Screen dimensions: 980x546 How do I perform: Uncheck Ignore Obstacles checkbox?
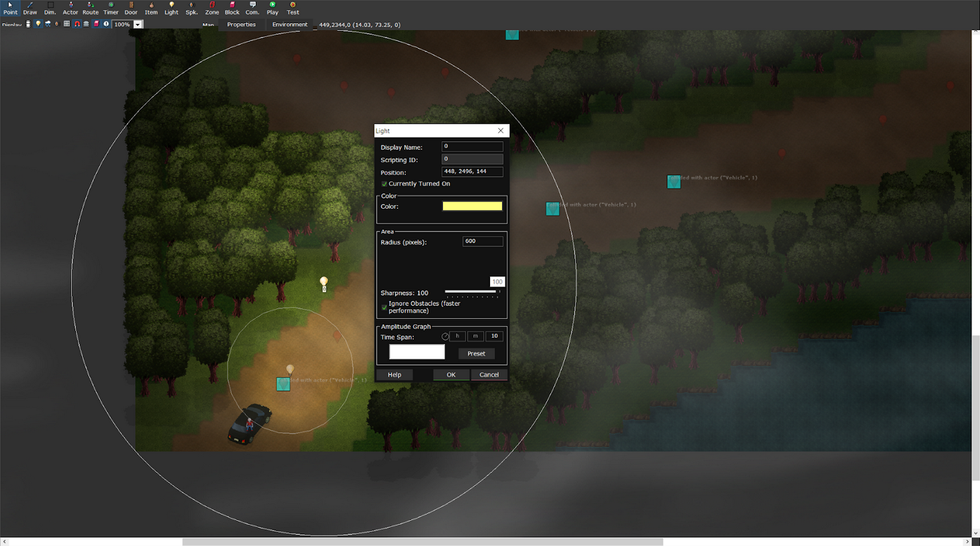click(x=384, y=307)
